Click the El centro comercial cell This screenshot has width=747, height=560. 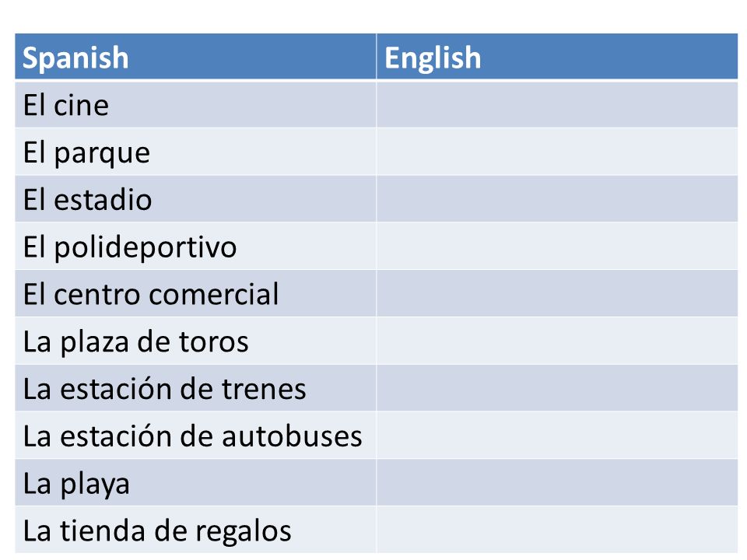point(195,293)
